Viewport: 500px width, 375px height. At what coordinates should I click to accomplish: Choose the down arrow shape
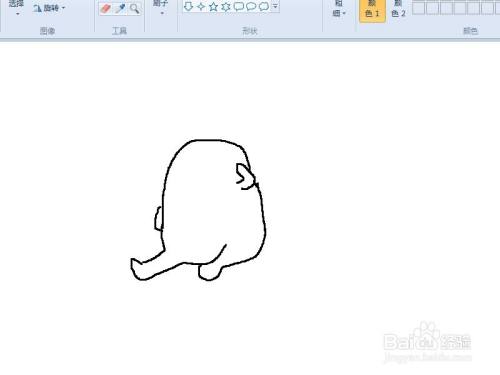[189, 6]
